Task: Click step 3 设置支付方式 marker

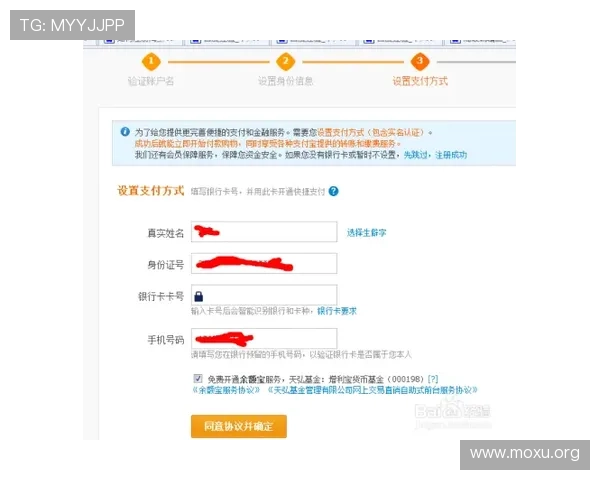Action: click(420, 61)
